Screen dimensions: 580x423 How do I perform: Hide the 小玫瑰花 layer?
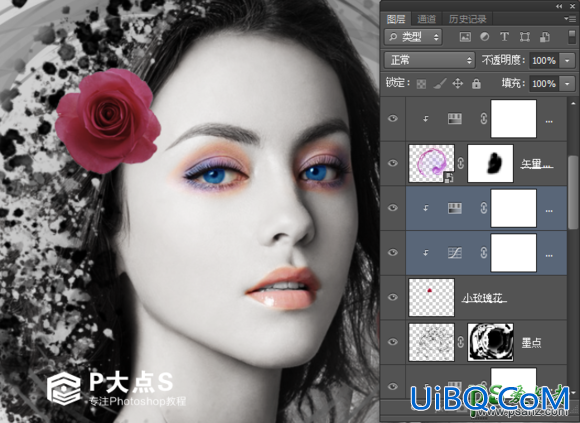393,297
